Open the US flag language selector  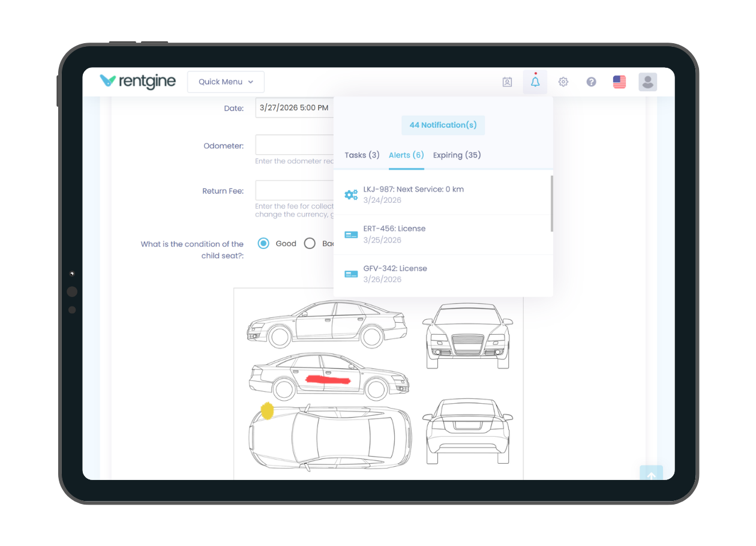(619, 82)
